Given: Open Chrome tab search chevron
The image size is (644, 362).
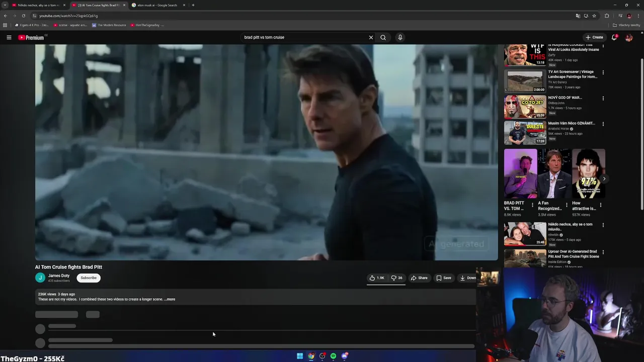Looking at the screenshot, I should click(5, 5).
